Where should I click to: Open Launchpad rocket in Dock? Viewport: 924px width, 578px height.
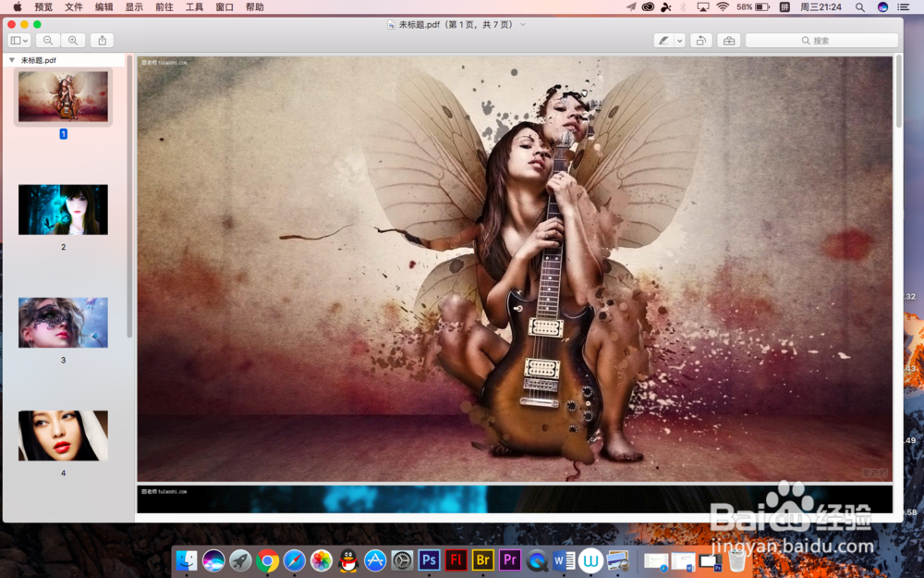tap(240, 560)
